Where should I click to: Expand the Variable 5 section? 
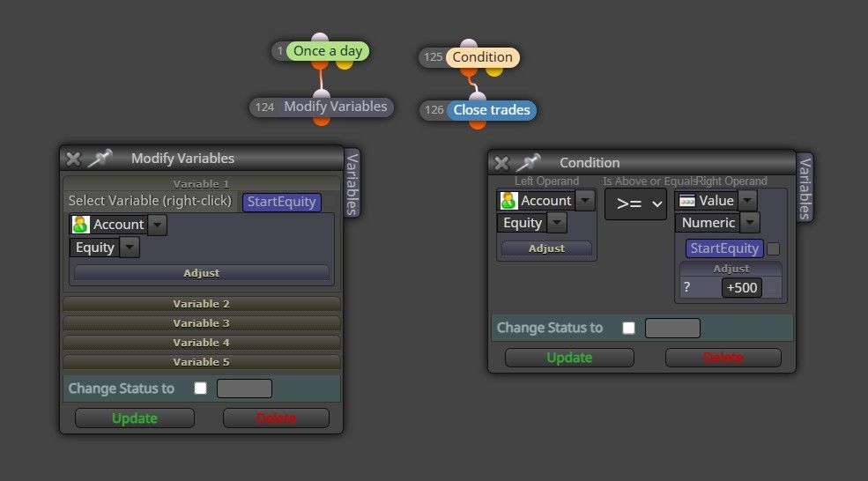pos(202,362)
